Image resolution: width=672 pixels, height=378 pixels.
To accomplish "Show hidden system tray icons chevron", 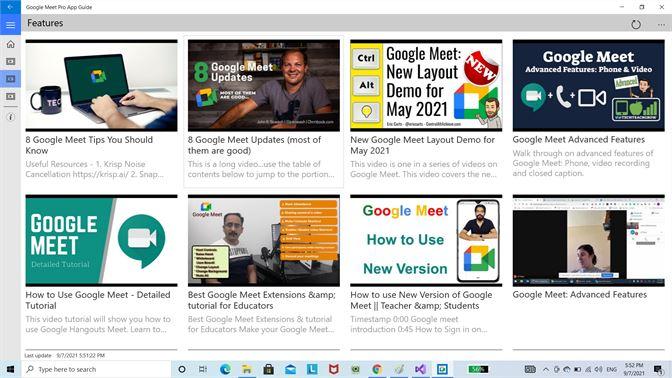I will [x=546, y=369].
